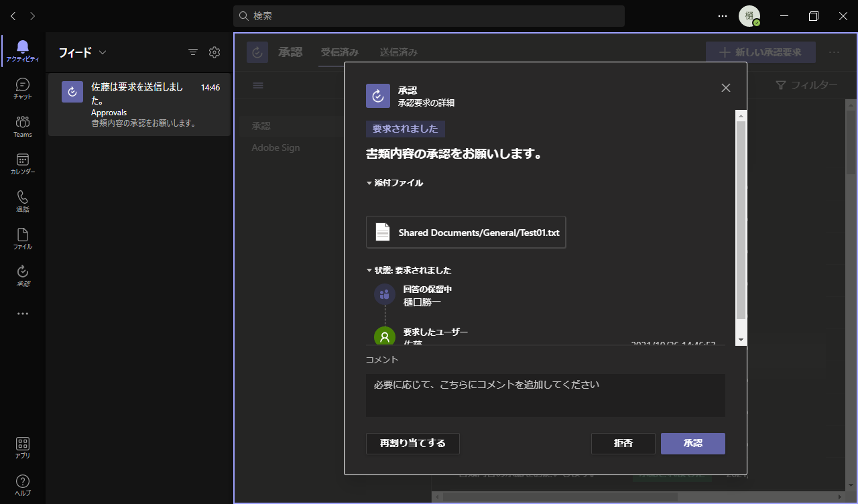Click the dialog scrollbar up arrow
The height and width of the screenshot is (504, 858).
pos(741,116)
